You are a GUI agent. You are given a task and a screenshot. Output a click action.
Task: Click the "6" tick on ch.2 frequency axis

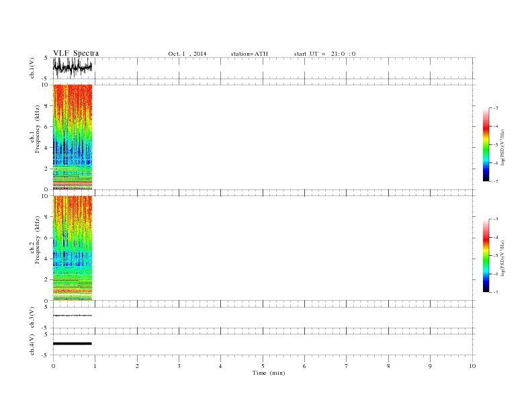tap(46, 238)
